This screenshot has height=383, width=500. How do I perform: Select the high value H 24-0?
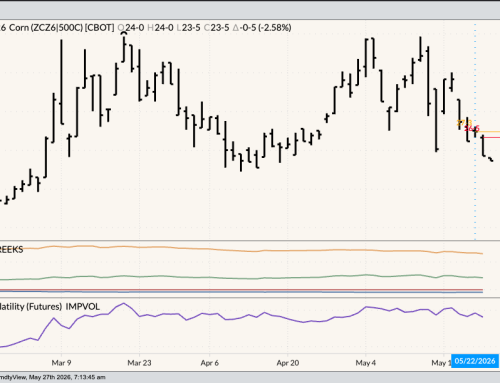[160, 28]
